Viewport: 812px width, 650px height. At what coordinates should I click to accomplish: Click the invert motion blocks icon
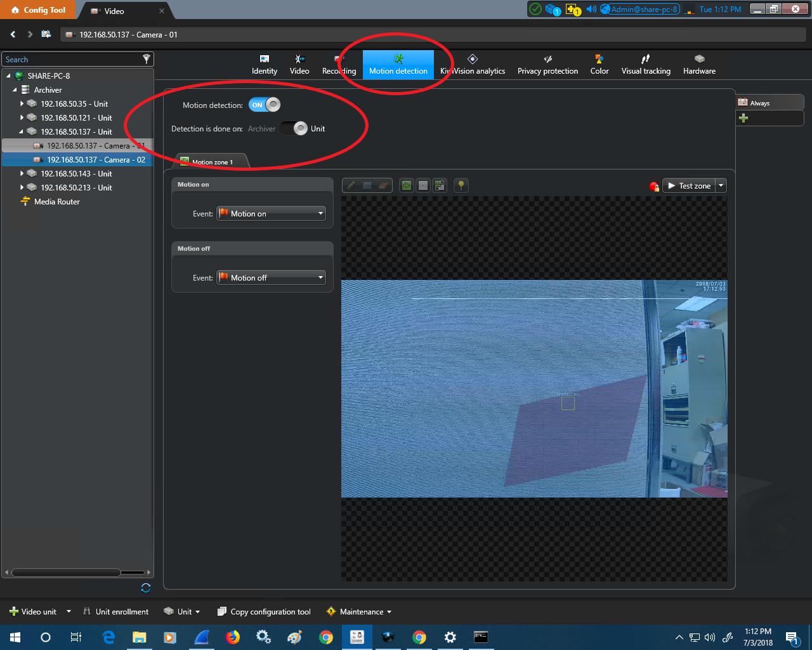point(440,185)
